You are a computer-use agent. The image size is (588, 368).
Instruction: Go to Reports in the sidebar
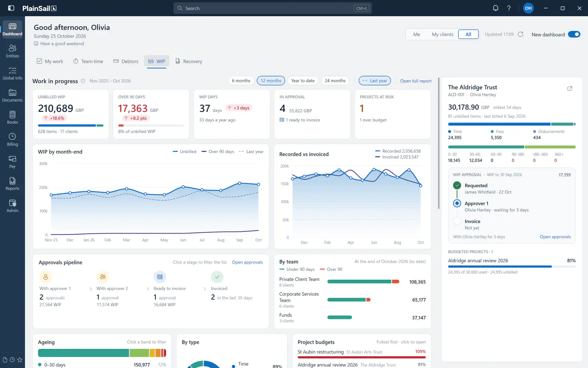pyautogui.click(x=12, y=184)
